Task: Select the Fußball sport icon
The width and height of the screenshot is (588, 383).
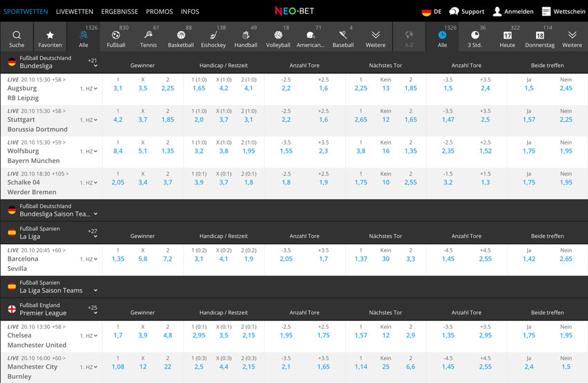Action: click(116, 35)
